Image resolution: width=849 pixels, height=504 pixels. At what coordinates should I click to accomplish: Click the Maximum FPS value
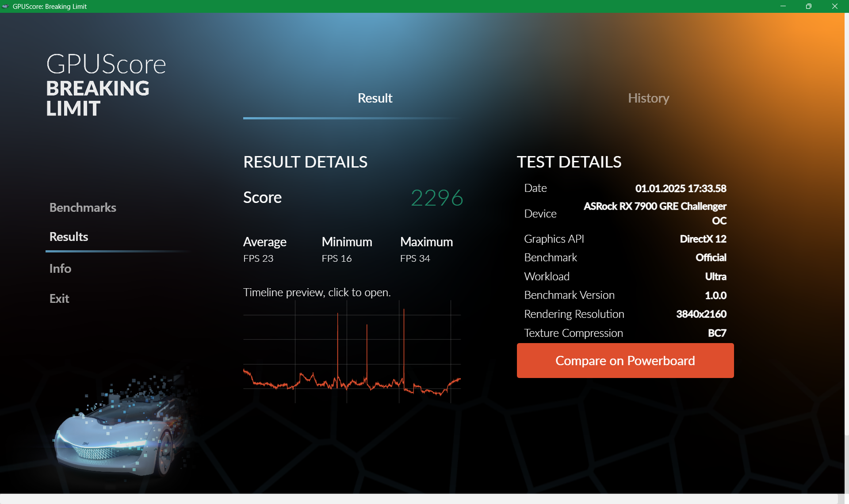(x=415, y=258)
